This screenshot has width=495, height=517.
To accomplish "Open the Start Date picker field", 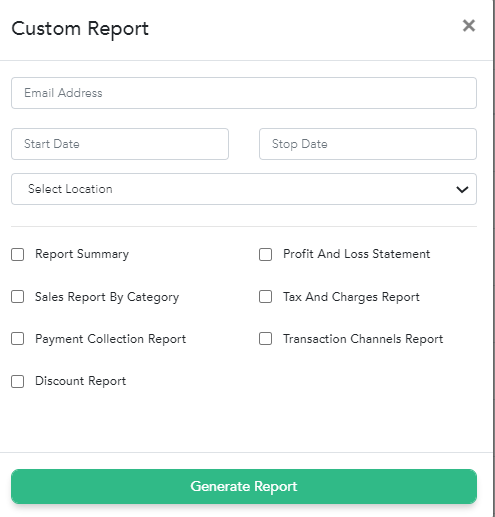I will coord(120,144).
